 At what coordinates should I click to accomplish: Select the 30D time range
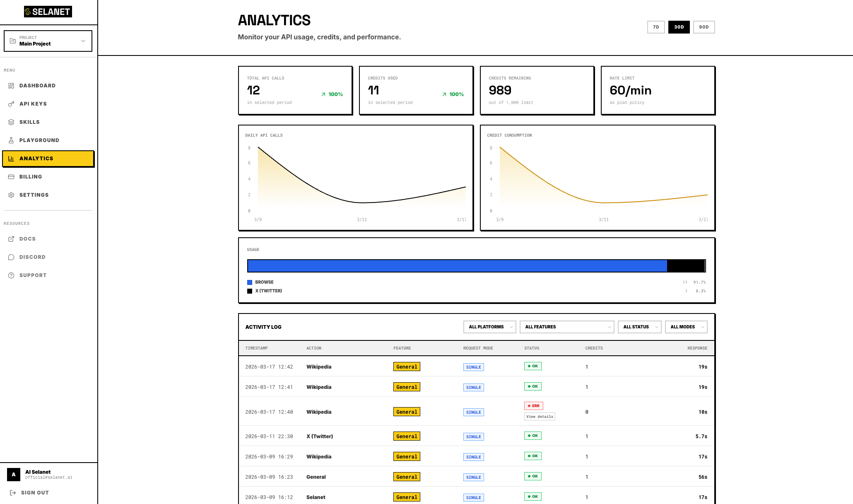(x=679, y=27)
